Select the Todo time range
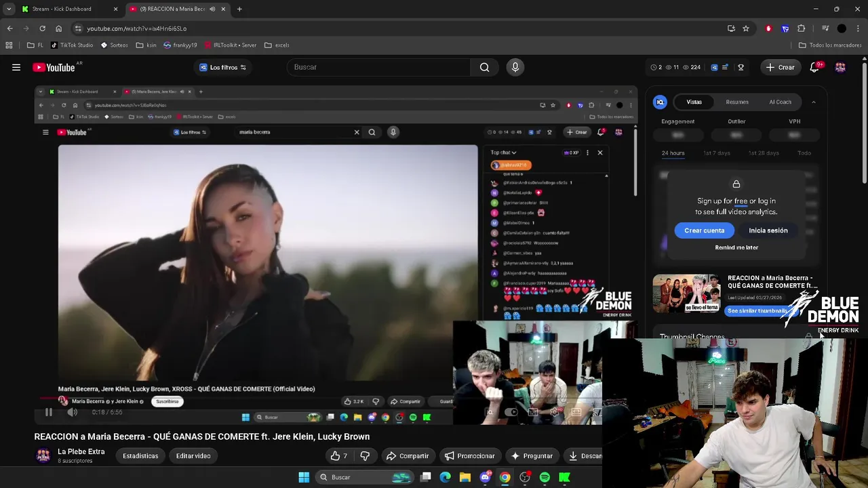The height and width of the screenshot is (488, 868). 804,152
